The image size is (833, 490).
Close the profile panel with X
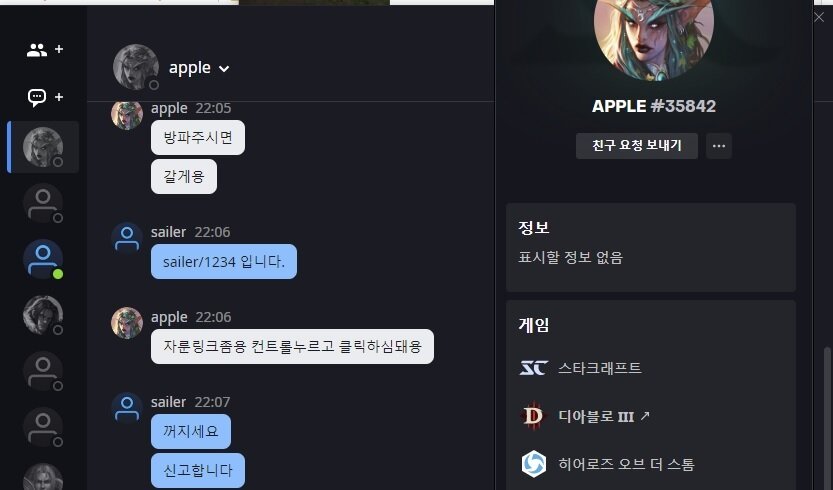[x=819, y=18]
